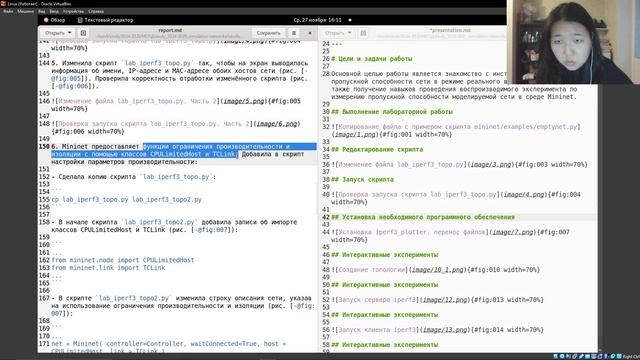The width and height of the screenshot is (640, 360).
Task: Open clock and calendar Ср, 27 ноября
Action: click(x=318, y=20)
